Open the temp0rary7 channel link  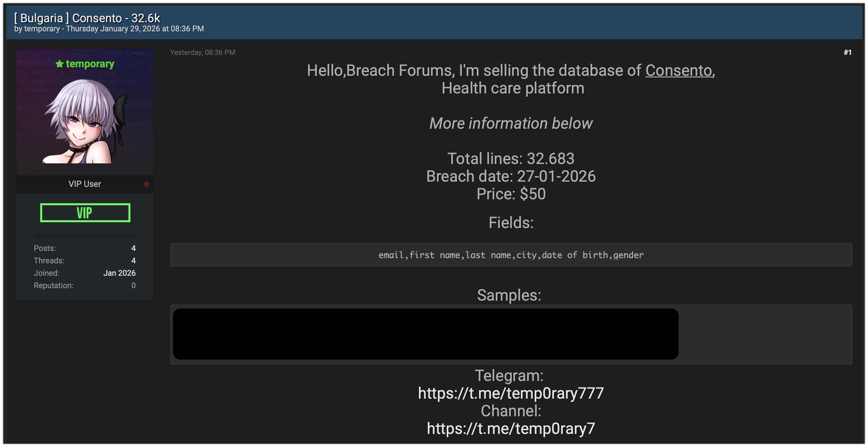511,428
